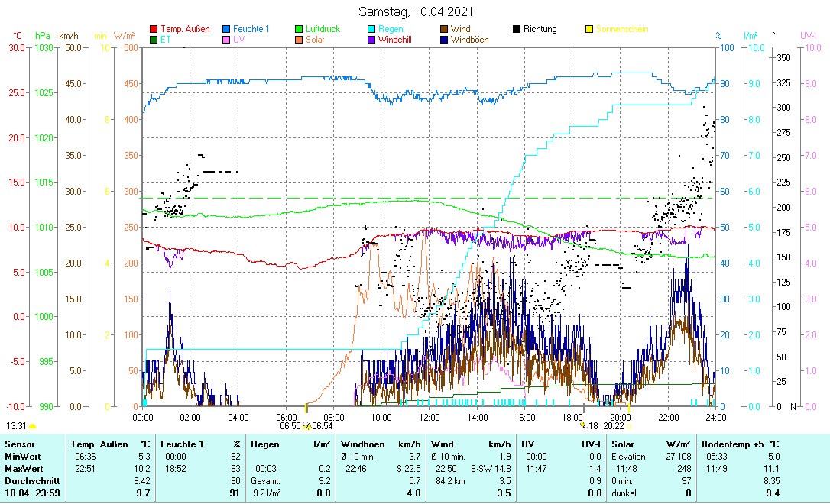Click the orange Solar legend square
The height and width of the screenshot is (504, 830).
click(299, 40)
